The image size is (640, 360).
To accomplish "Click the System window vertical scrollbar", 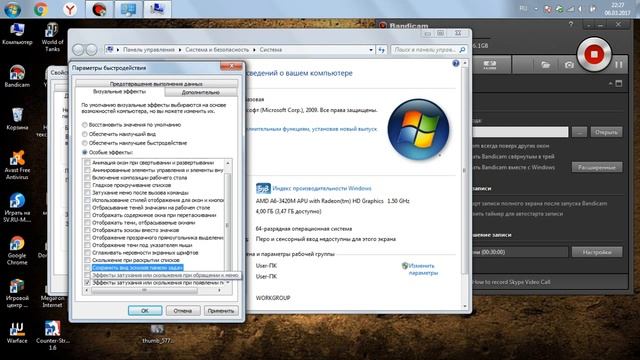I will 464,169.
